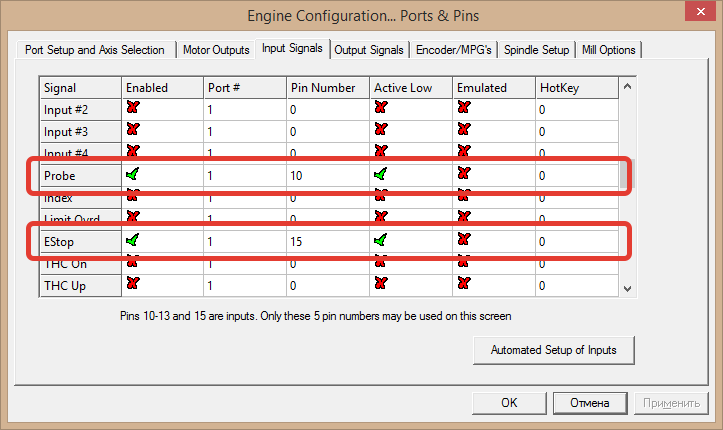This screenshot has width=723, height=430.
Task: Toggle Active Low for Input #2
Action: pos(381,109)
